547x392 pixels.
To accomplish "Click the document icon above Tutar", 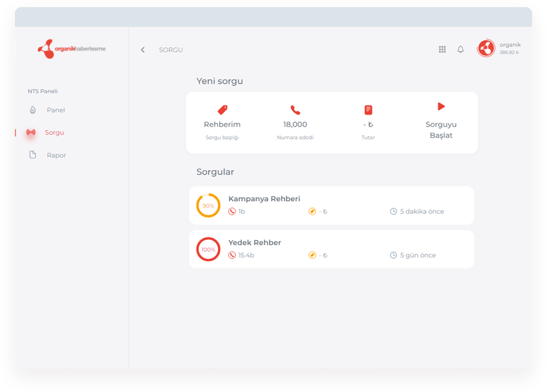I will pyautogui.click(x=368, y=110).
